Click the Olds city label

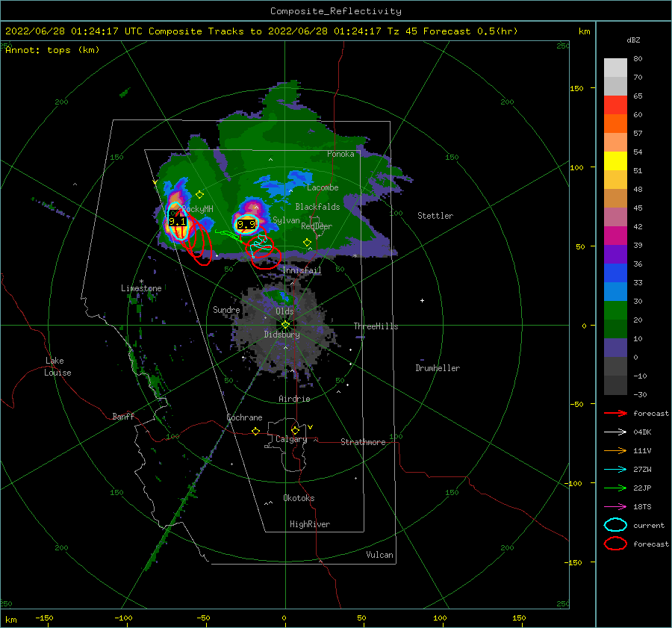[x=284, y=311]
